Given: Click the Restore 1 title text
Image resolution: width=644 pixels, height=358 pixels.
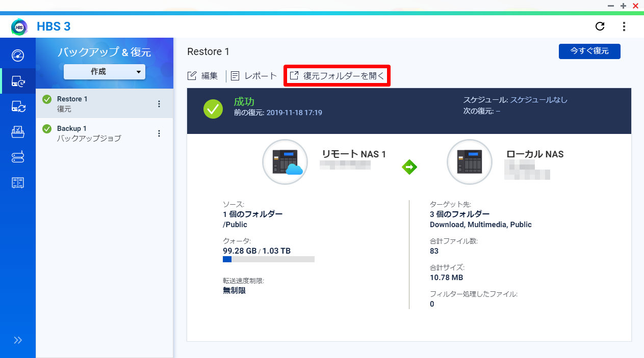Looking at the screenshot, I should pyautogui.click(x=209, y=51).
